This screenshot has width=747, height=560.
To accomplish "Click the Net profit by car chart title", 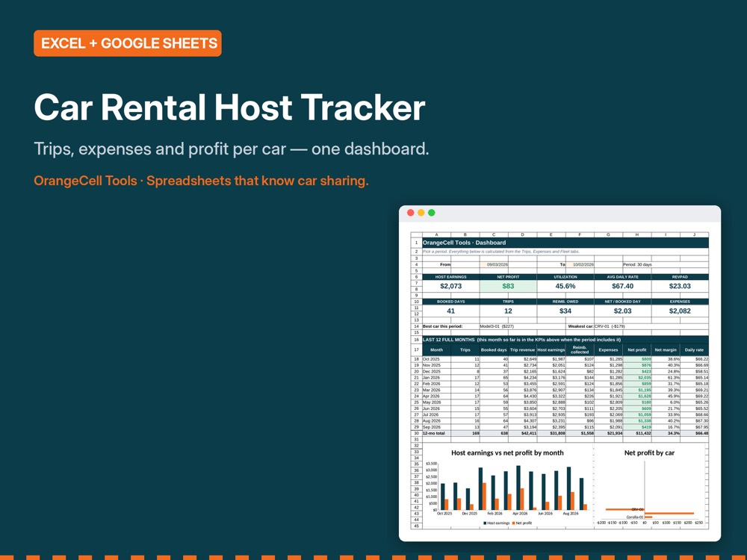I will coord(649,453).
